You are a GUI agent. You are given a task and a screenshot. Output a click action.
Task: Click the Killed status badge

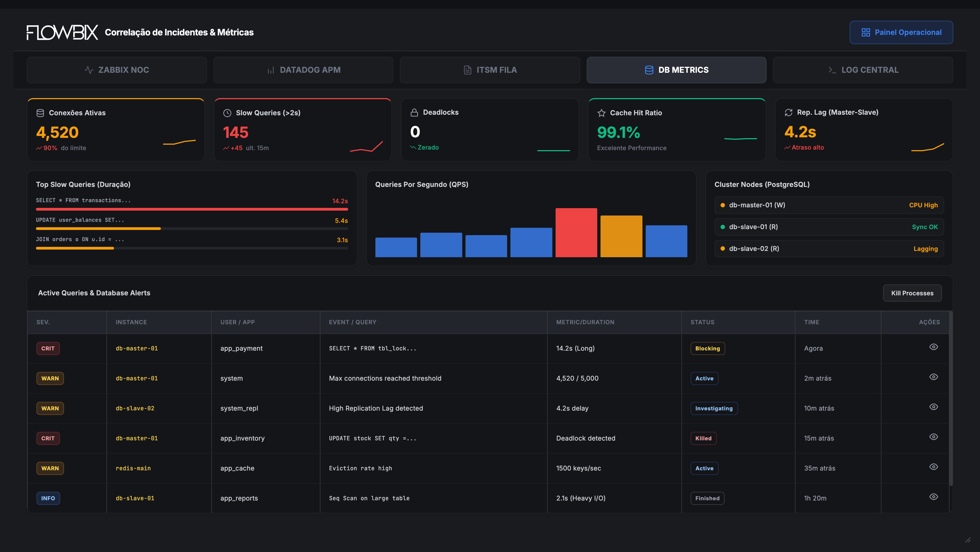(703, 439)
